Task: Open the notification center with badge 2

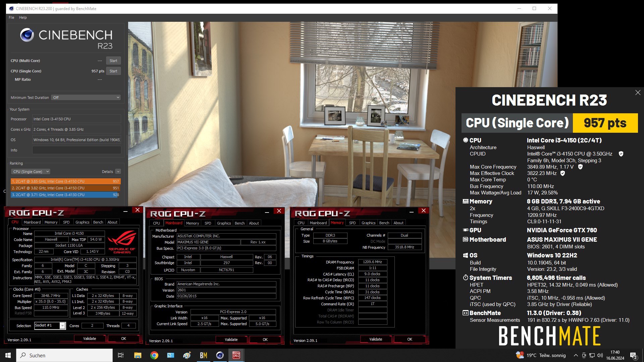Action: [633, 356]
